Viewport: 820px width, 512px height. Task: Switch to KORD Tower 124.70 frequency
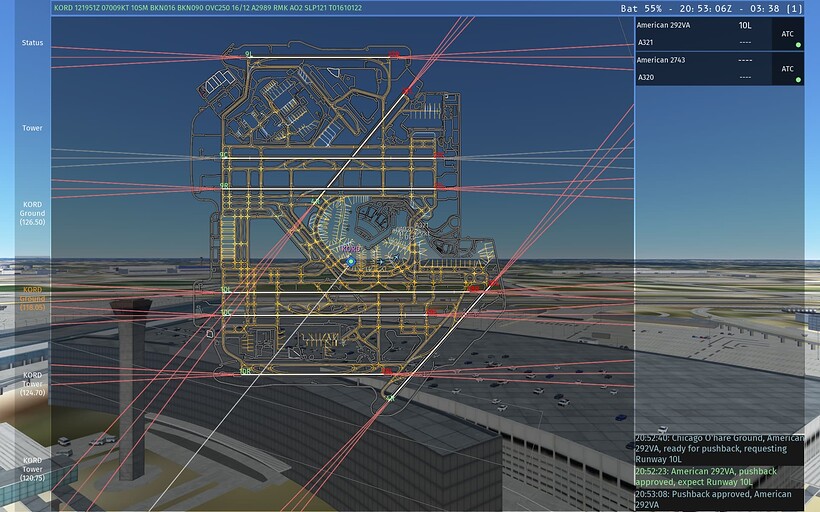click(32, 384)
